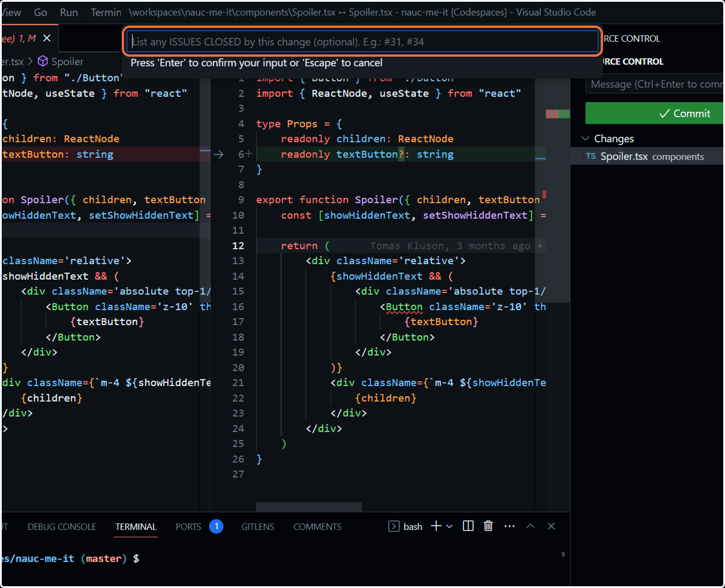Click the revert arrow beside line 6
The width and height of the screenshot is (725, 588).
tap(219, 154)
